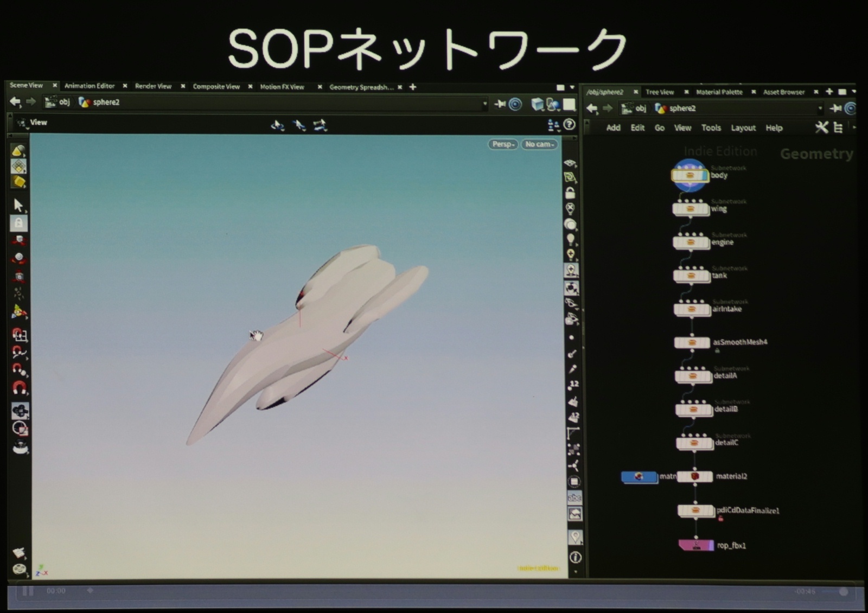Toggle primitive numbers display icon

tap(573, 418)
